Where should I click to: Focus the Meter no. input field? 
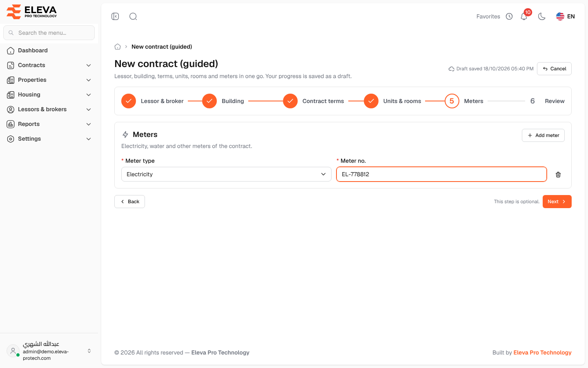pyautogui.click(x=441, y=174)
